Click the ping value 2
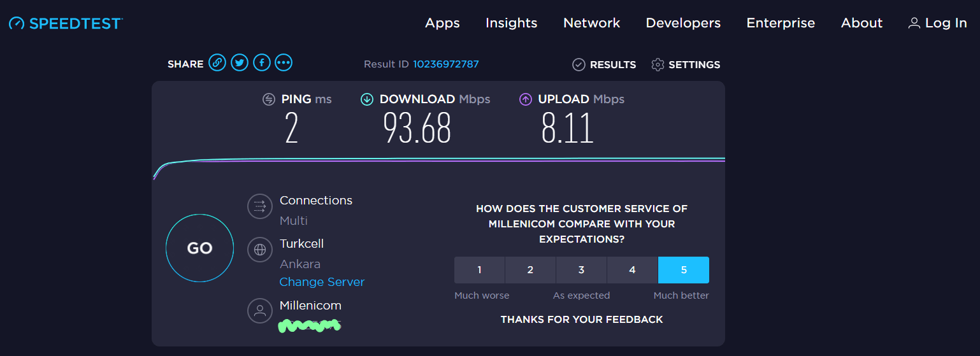The width and height of the screenshot is (980, 356). [291, 127]
